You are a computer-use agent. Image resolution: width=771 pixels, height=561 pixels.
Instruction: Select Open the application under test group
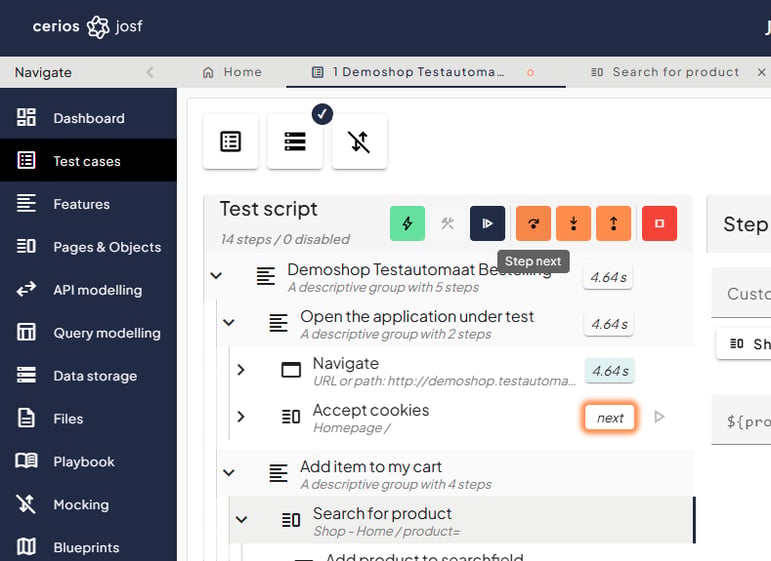click(x=455, y=323)
